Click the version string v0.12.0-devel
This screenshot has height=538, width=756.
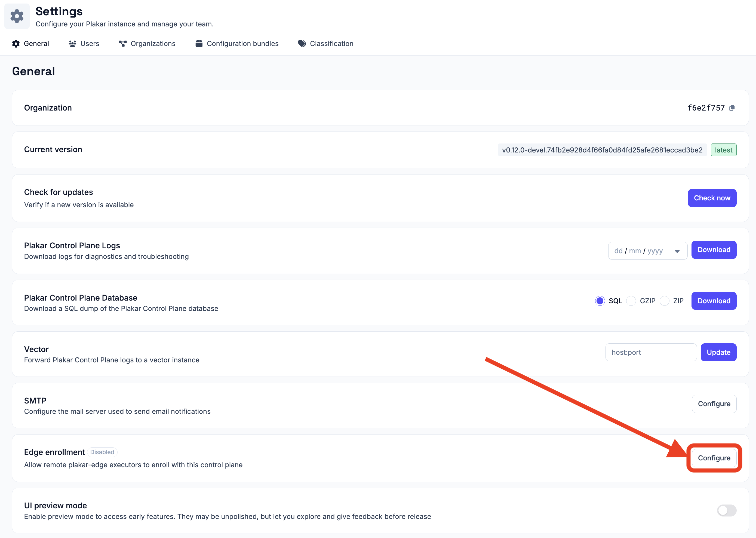pos(602,150)
